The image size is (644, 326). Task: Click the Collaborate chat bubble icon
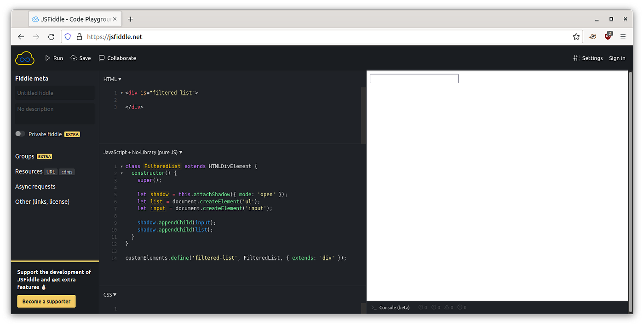pos(102,58)
